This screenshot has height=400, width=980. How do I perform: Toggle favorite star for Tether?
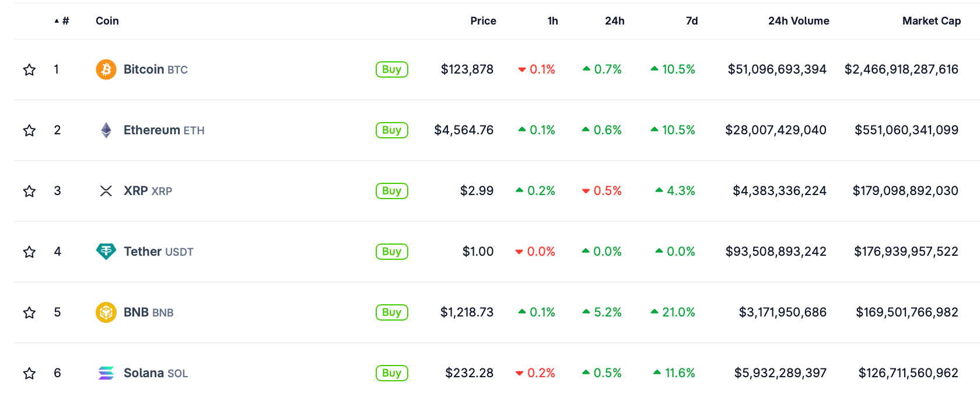(x=29, y=252)
